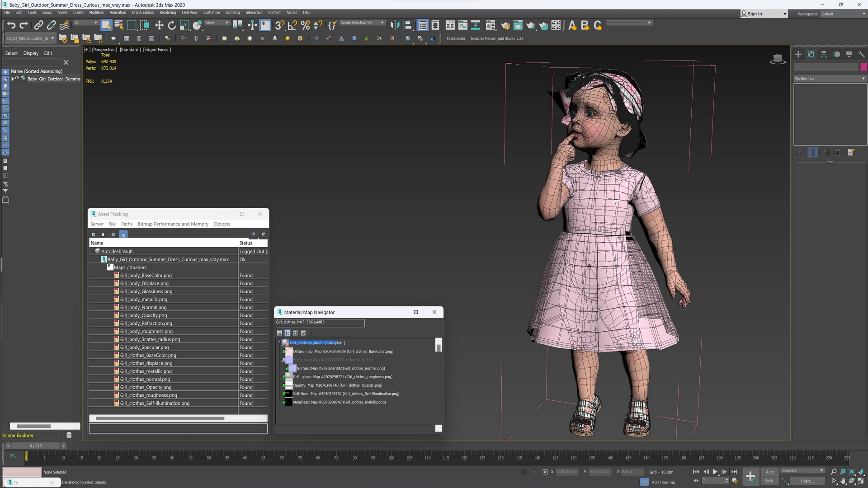Open the Workspaces Default dropdown
The width and height of the screenshot is (868, 488).
point(843,14)
